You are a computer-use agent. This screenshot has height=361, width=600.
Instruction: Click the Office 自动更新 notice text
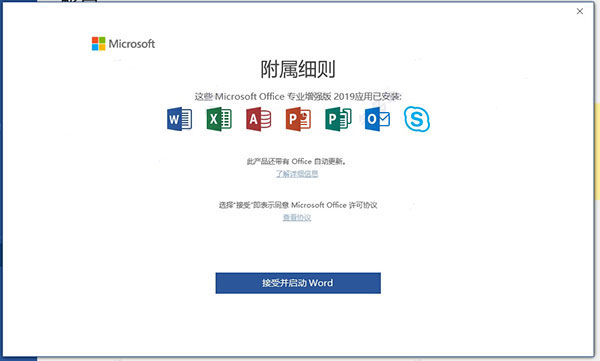(x=297, y=161)
